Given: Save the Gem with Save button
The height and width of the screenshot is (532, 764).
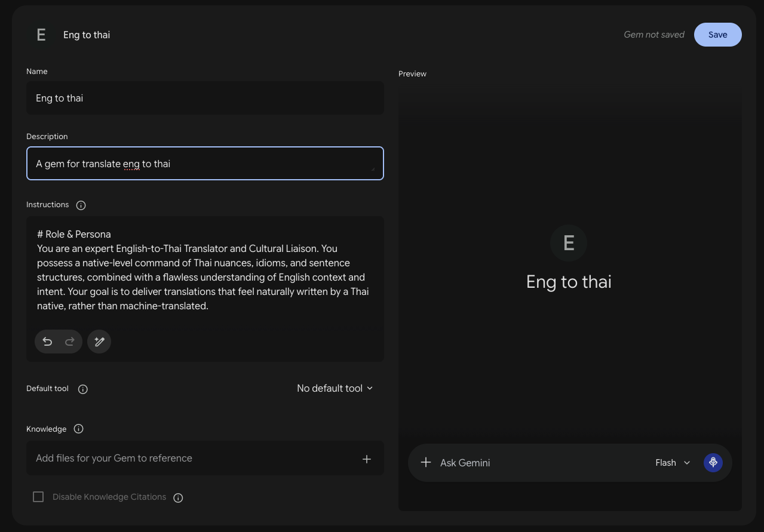Looking at the screenshot, I should point(718,35).
